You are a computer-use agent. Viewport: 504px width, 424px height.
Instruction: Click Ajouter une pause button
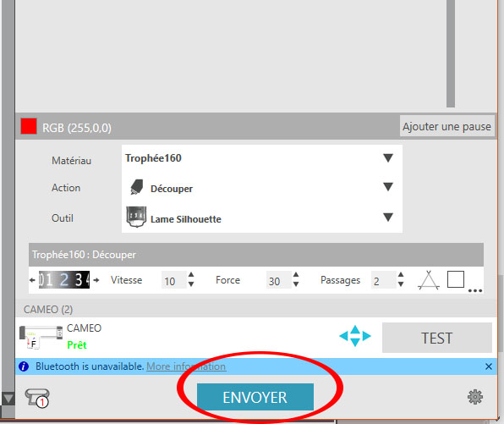coord(446,126)
